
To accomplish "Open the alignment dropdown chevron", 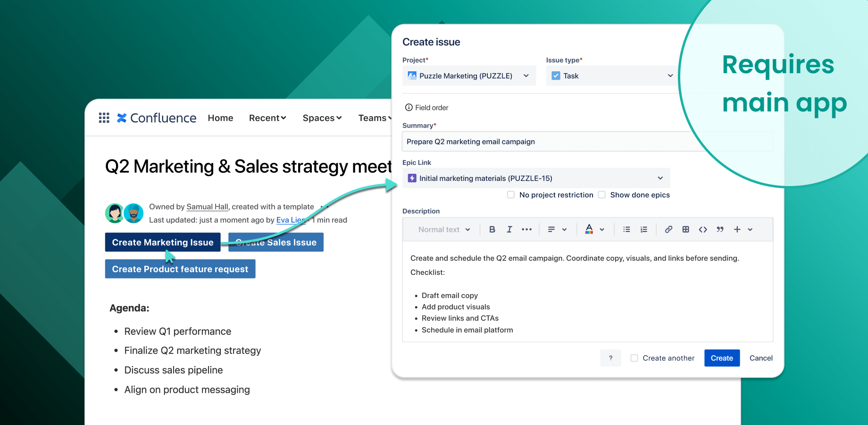I will pyautogui.click(x=564, y=229).
